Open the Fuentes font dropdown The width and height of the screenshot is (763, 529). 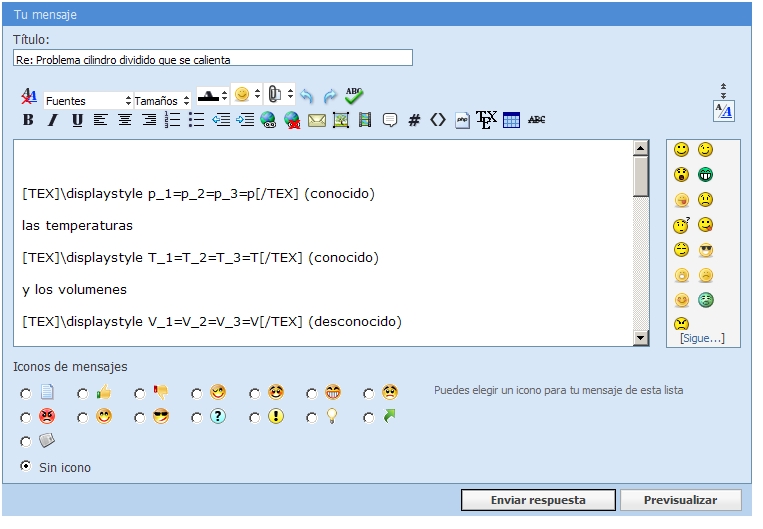88,101
